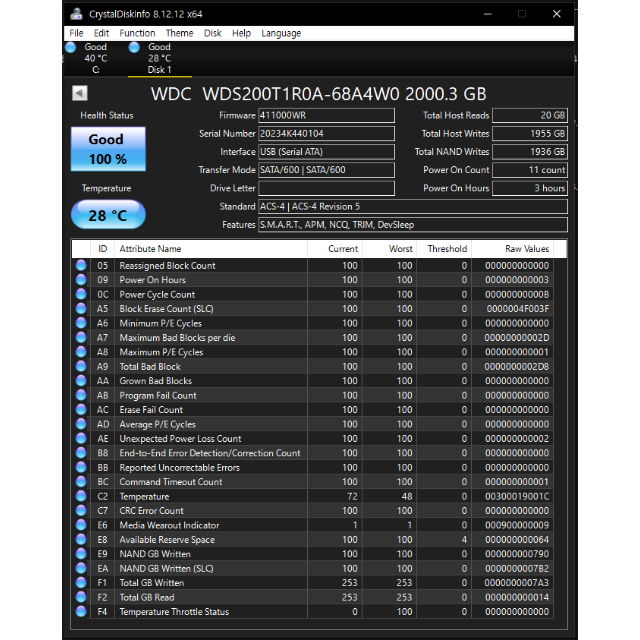
Task: Click the Threshold column header
Action: [x=444, y=249]
